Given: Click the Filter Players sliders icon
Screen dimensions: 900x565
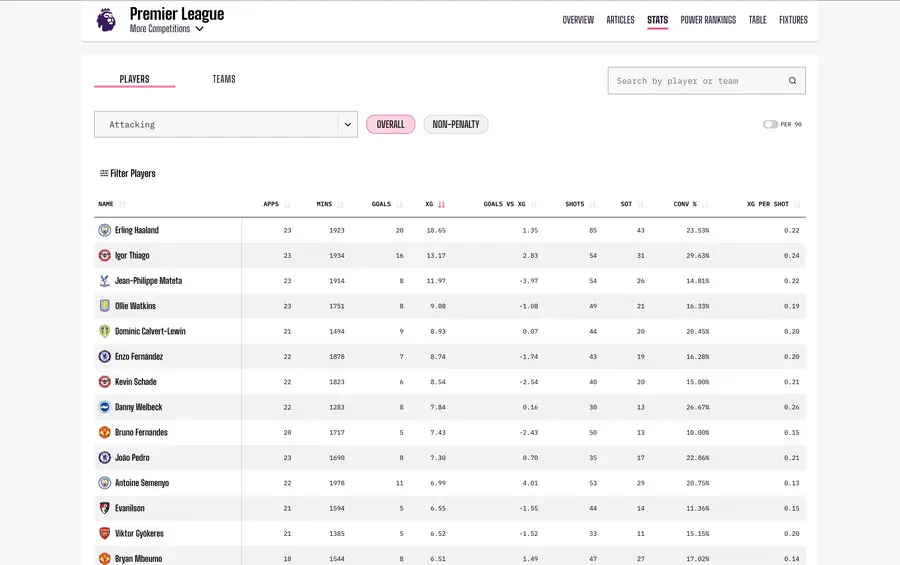Looking at the screenshot, I should point(104,173).
